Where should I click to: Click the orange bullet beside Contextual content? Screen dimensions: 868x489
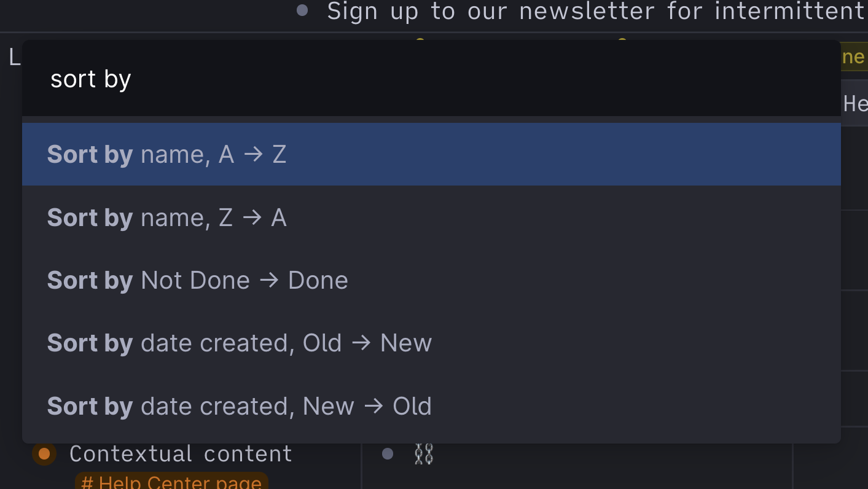pos(44,454)
